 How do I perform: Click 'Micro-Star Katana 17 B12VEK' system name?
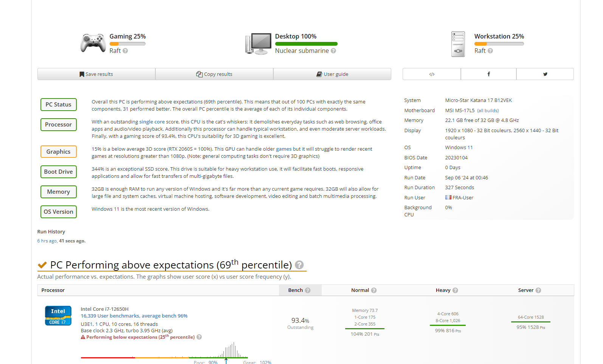[x=479, y=100]
